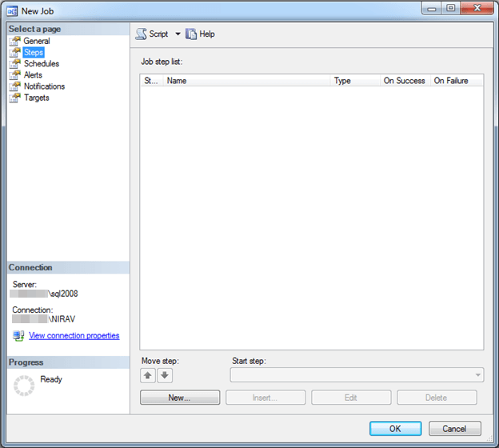499x448 pixels.
Task: Sort by the On Success column
Action: [x=405, y=81]
